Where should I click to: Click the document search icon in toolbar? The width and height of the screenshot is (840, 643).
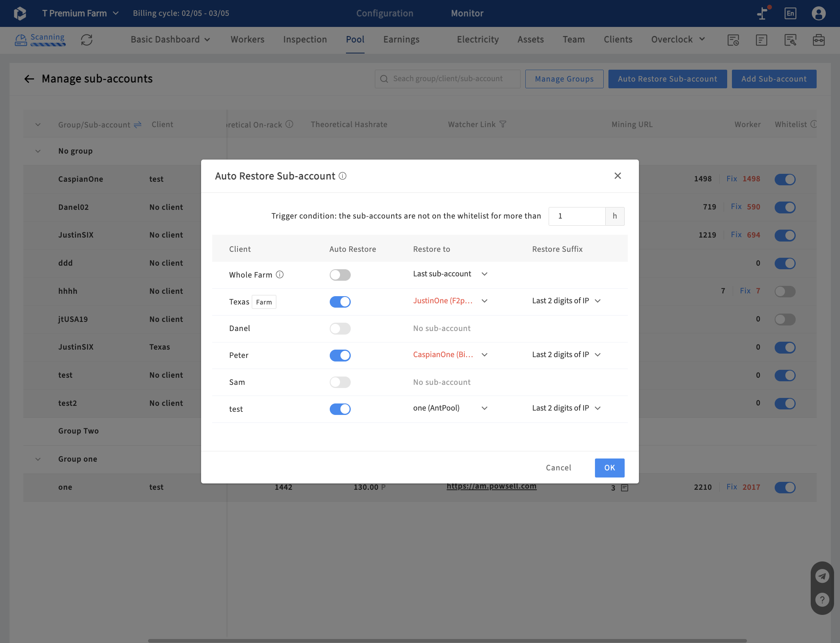coord(790,40)
